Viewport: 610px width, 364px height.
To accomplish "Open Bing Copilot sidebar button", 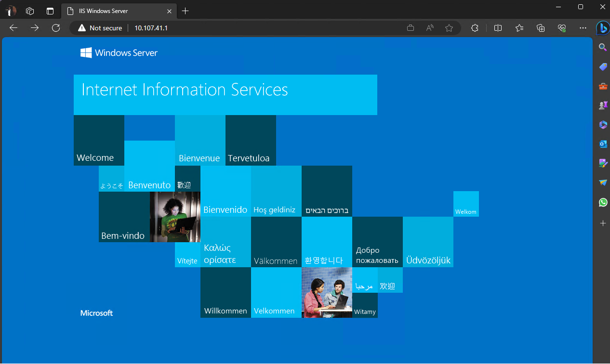I will click(x=602, y=28).
